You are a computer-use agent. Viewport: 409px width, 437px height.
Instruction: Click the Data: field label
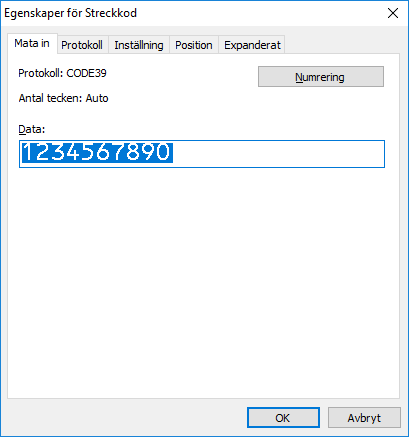click(x=32, y=129)
